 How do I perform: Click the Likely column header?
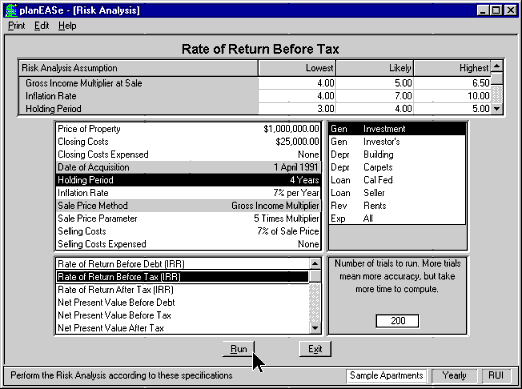pyautogui.click(x=375, y=68)
